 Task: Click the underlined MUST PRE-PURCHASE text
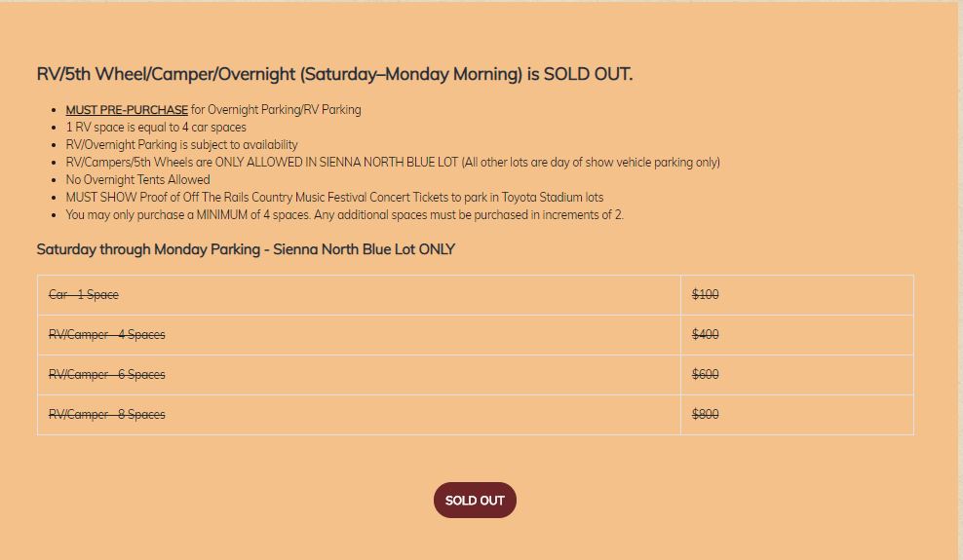click(127, 110)
